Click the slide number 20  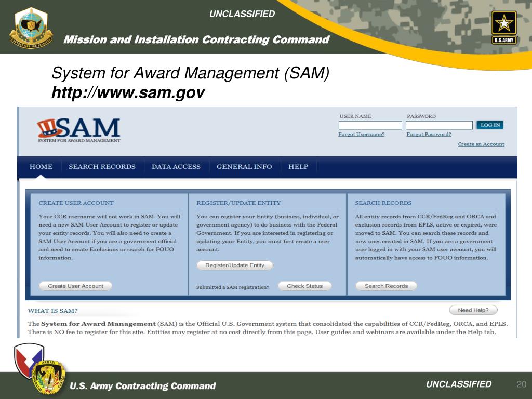click(x=522, y=384)
